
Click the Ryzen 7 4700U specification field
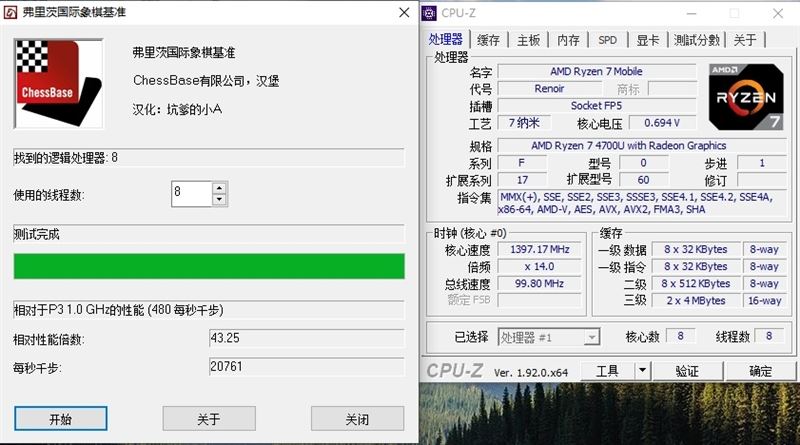click(642, 145)
